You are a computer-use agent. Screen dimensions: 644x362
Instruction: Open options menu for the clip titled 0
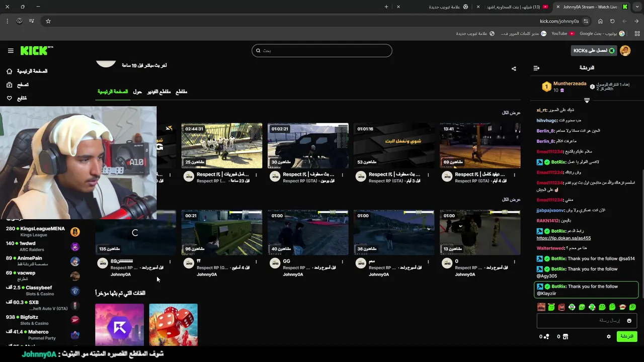pos(514,262)
